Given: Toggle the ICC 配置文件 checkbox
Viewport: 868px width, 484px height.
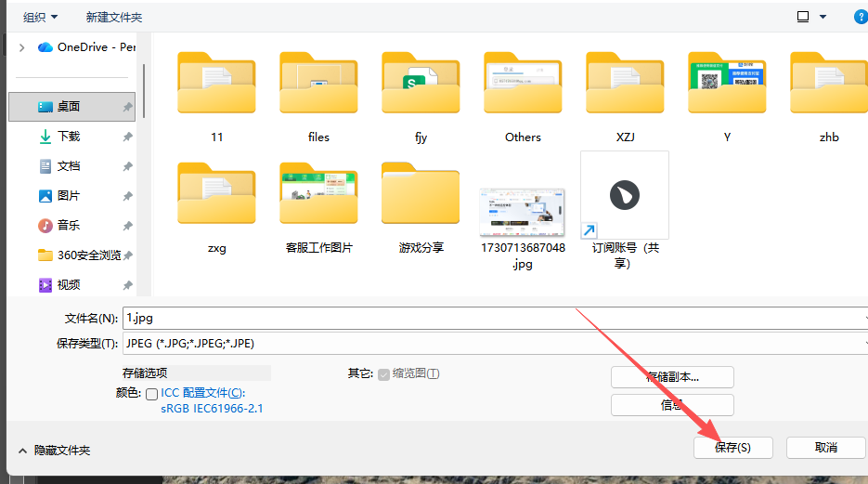Looking at the screenshot, I should (151, 394).
